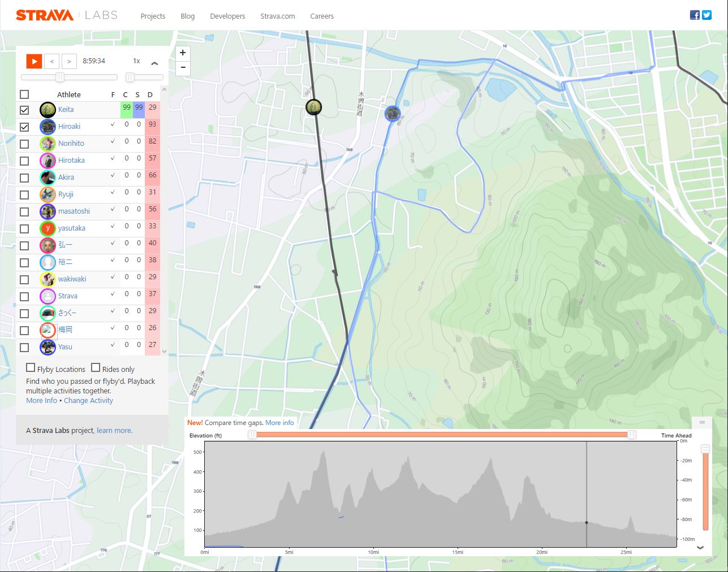Zoom in on the map
Screen dimensions: 728x572
click(183, 53)
